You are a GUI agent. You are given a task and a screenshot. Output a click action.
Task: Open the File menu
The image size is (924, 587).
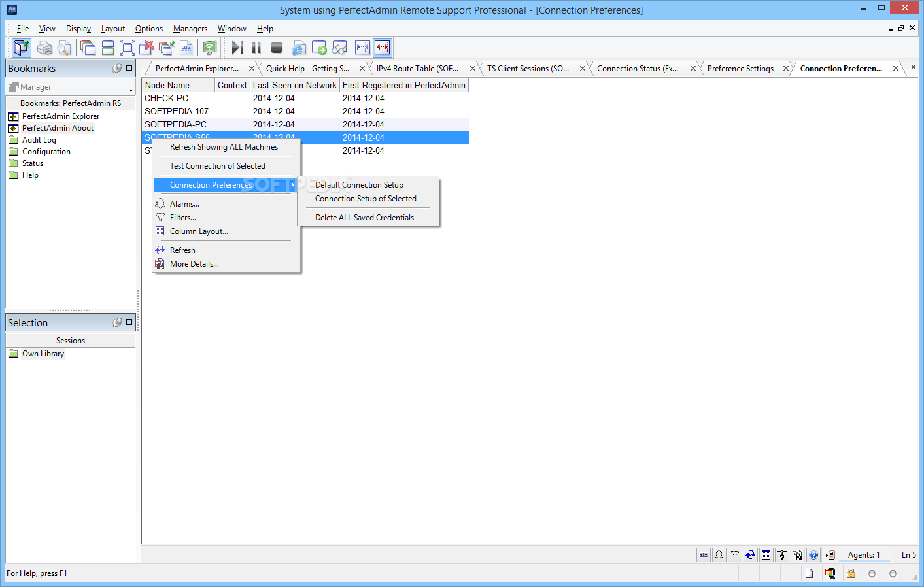point(23,29)
